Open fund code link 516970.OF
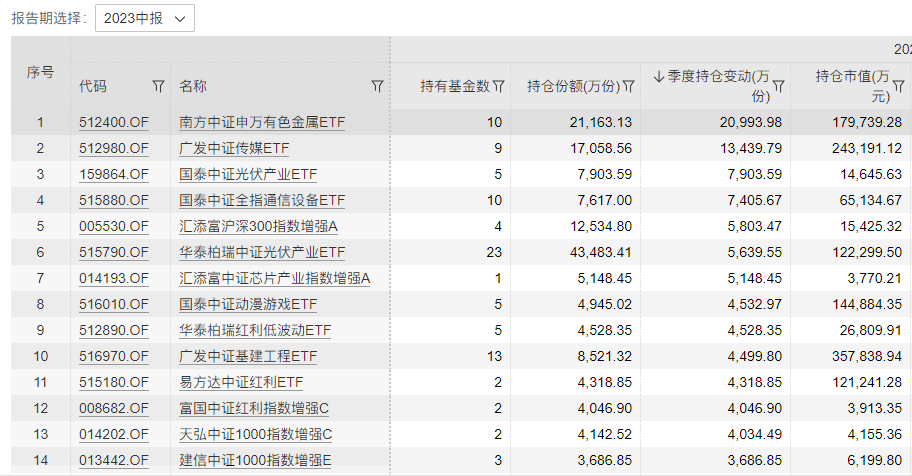 click(x=114, y=356)
